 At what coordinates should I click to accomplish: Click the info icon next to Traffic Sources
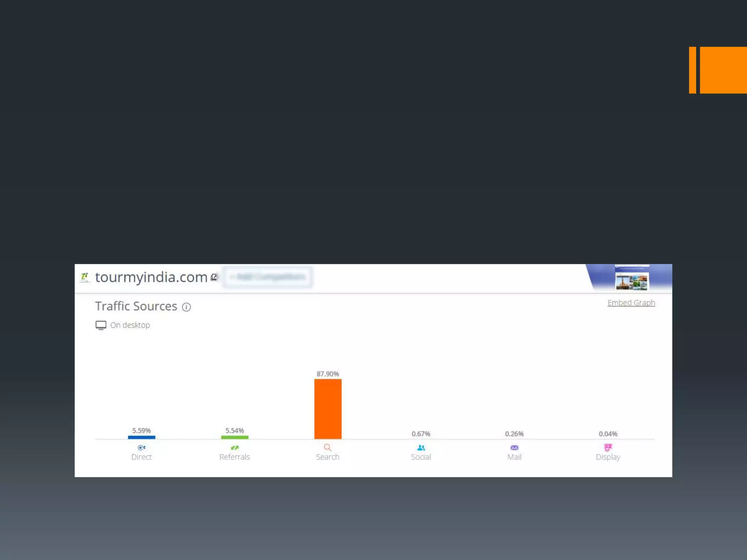pyautogui.click(x=186, y=307)
